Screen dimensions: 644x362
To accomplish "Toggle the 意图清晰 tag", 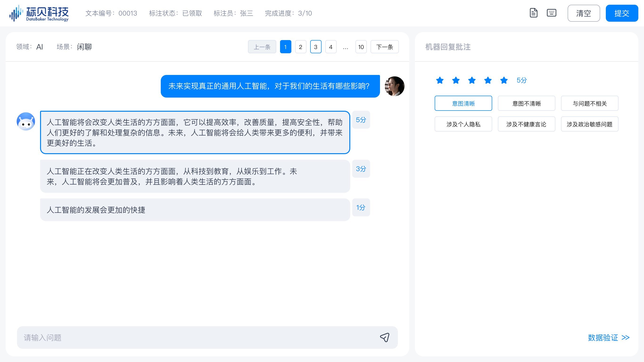I will [463, 103].
